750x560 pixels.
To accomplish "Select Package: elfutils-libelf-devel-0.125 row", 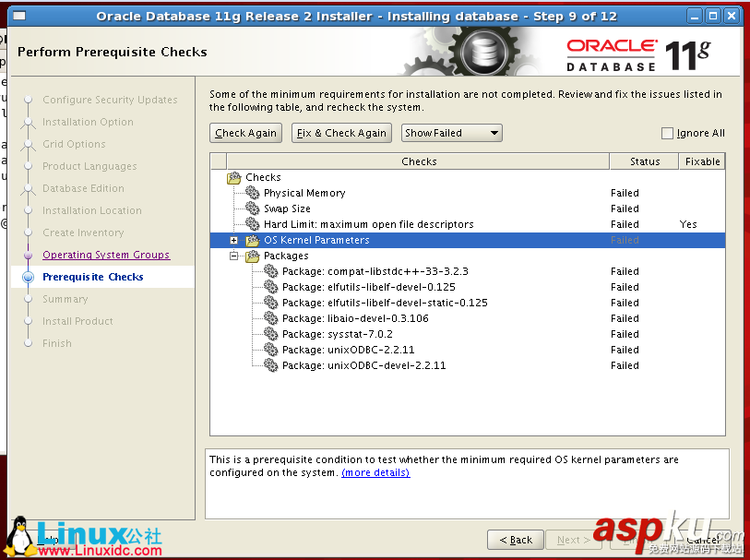I will click(468, 287).
